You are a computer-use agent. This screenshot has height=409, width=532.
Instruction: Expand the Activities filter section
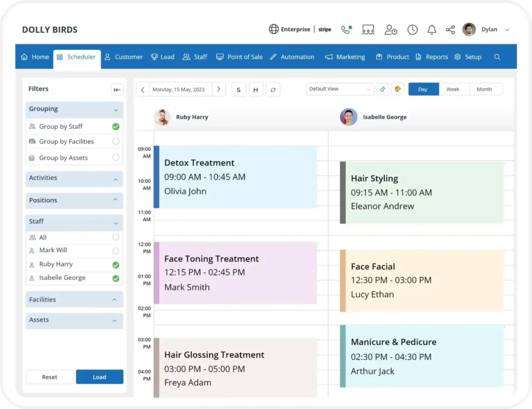coord(74,178)
